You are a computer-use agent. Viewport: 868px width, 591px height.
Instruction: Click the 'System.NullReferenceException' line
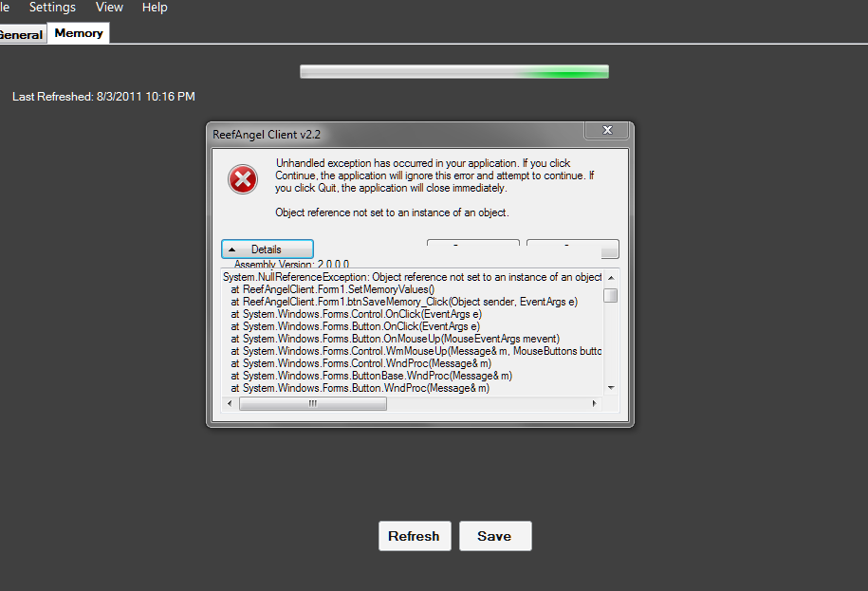[412, 277]
